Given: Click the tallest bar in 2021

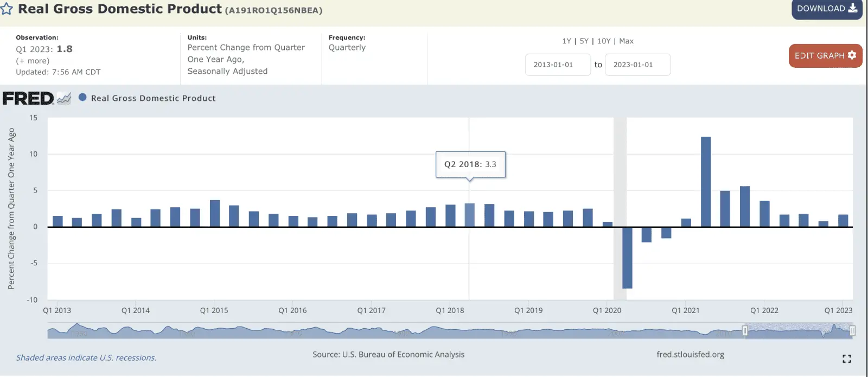Looking at the screenshot, I should (705, 182).
